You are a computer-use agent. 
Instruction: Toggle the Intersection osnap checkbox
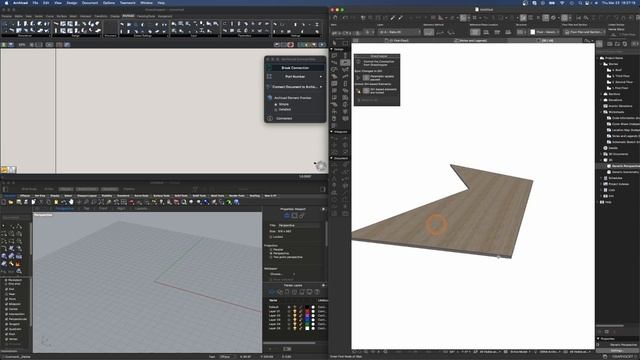coord(6,314)
